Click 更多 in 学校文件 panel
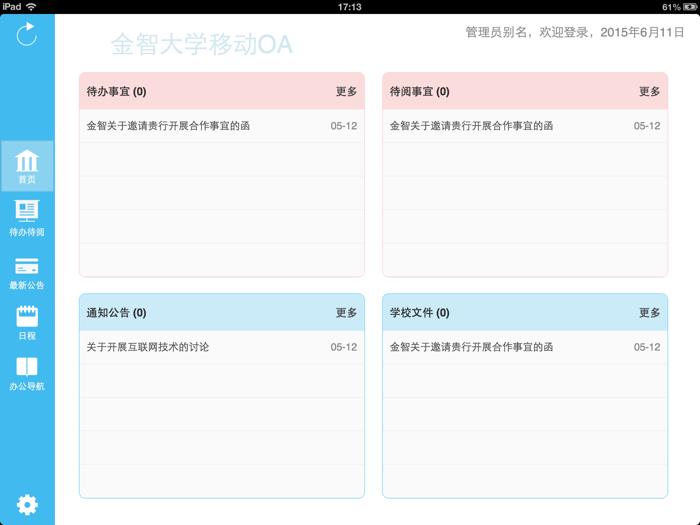Image resolution: width=700 pixels, height=525 pixels. [649, 312]
